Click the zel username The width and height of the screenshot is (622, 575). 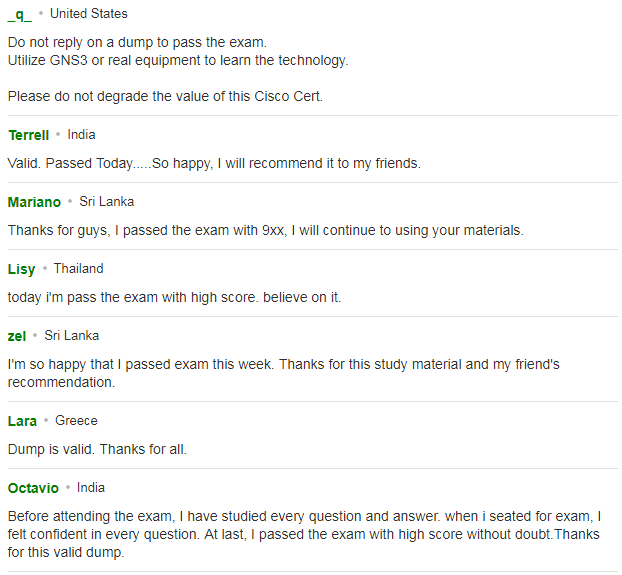point(17,336)
